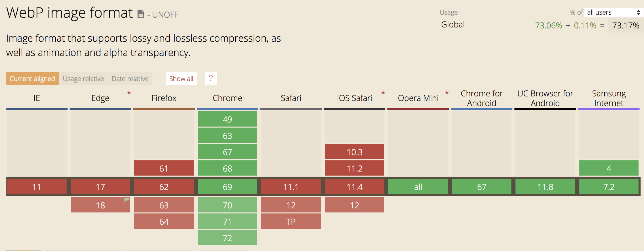Switch to Date relative view
This screenshot has height=251, width=644.
pos(130,79)
